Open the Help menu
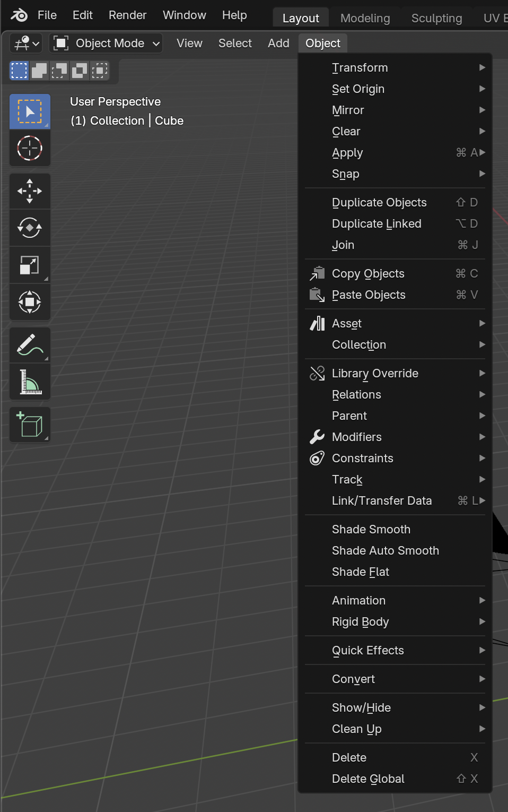508x812 pixels. 234,15
